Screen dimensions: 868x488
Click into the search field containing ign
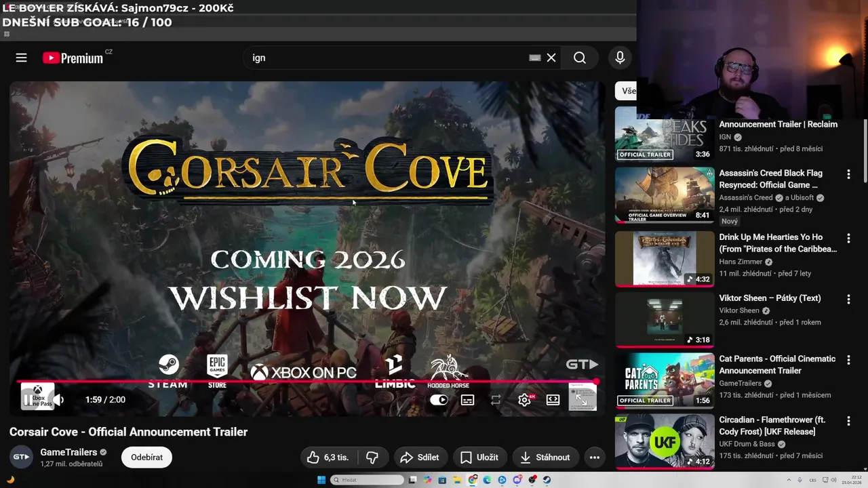[x=387, y=58]
